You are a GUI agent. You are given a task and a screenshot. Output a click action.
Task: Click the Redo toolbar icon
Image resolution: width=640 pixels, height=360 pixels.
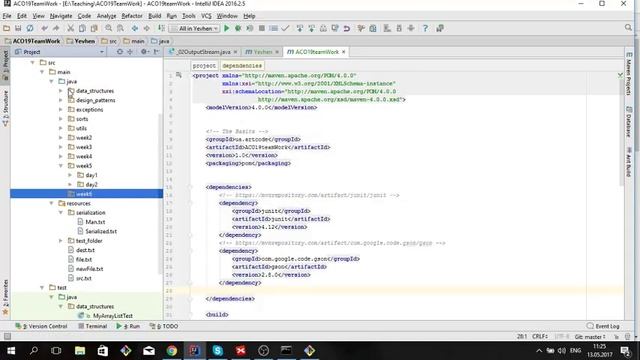click(56, 28)
